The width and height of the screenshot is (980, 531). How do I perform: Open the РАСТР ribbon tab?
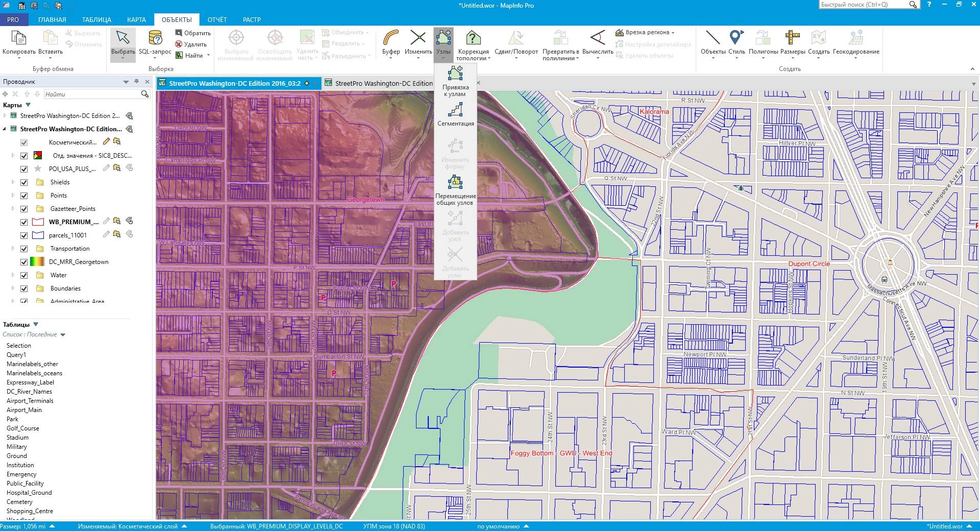252,19
